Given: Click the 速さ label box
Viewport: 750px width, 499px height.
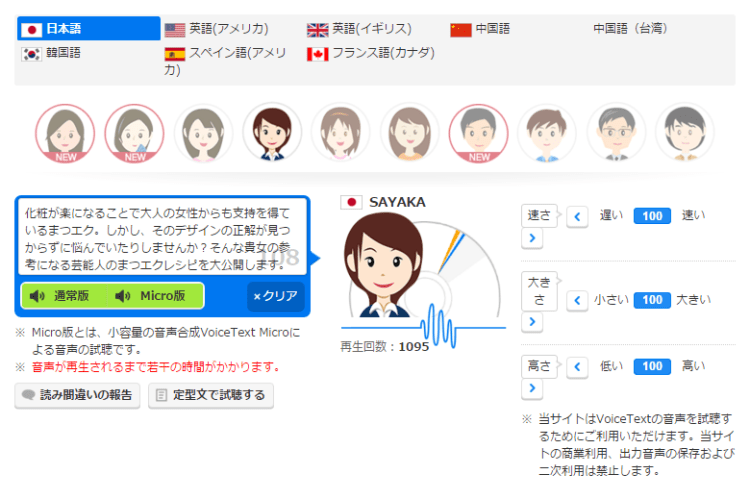Looking at the screenshot, I should [540, 216].
